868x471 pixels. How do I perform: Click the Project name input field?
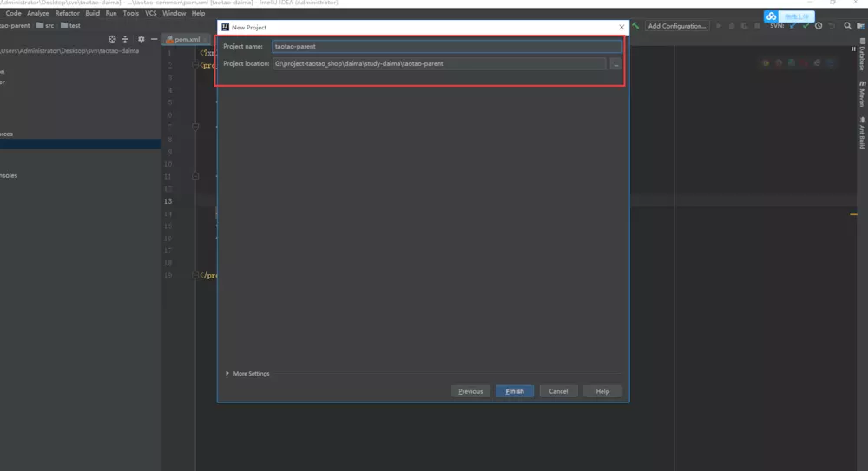coord(447,47)
